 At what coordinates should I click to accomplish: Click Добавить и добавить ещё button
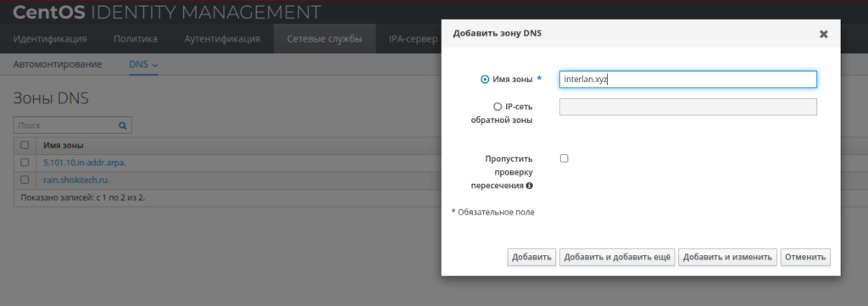[617, 258]
